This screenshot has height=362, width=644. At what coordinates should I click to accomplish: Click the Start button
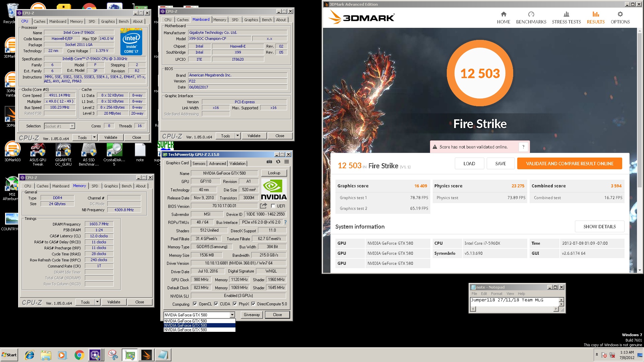[9, 355]
